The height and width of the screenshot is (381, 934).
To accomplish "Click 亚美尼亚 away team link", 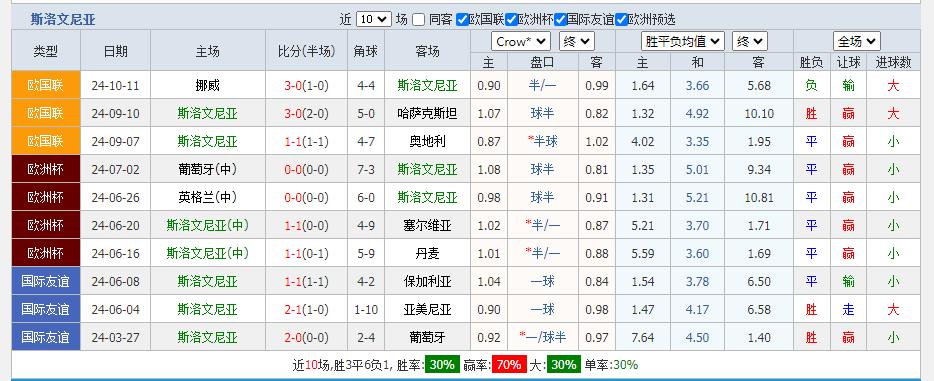I will [x=427, y=309].
